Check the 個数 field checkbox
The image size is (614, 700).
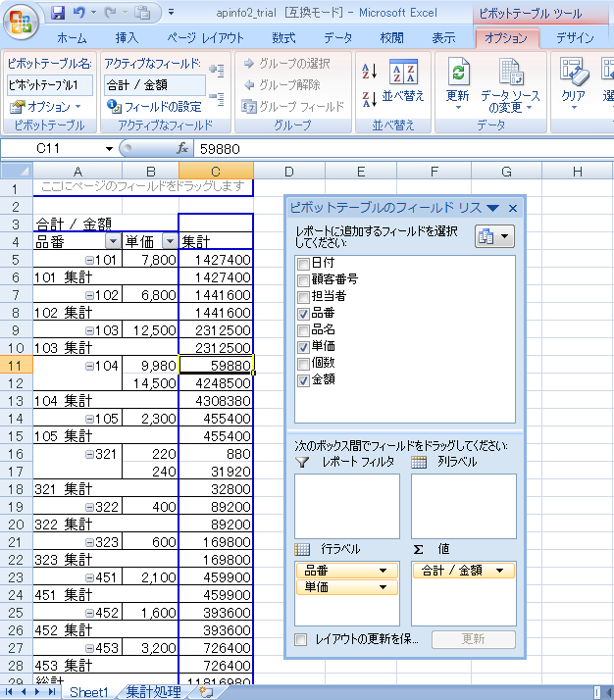click(303, 363)
